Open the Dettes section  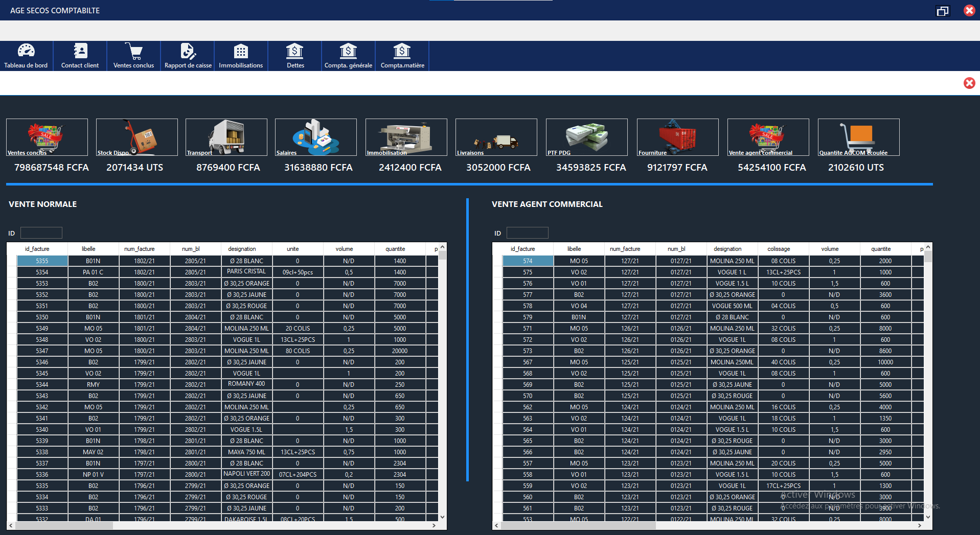coord(295,56)
